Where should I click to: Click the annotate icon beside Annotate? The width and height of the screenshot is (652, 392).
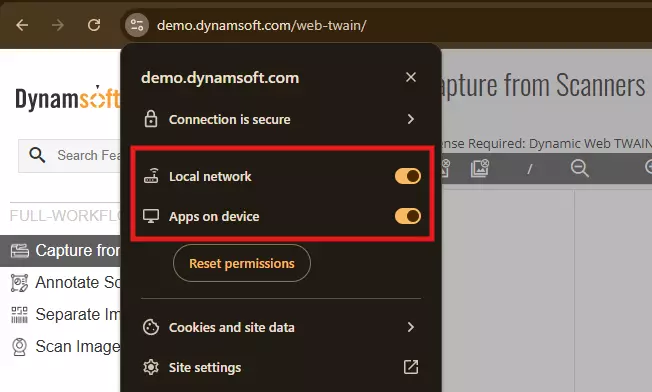click(x=19, y=283)
